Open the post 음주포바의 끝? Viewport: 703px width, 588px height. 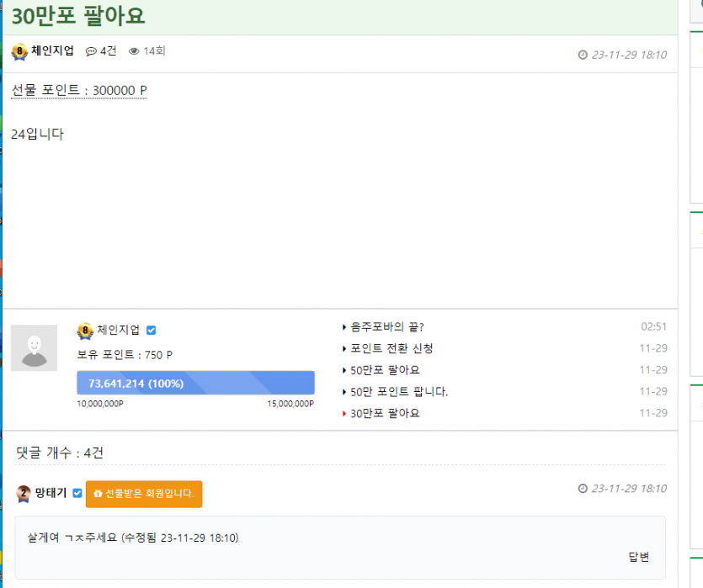tap(387, 327)
